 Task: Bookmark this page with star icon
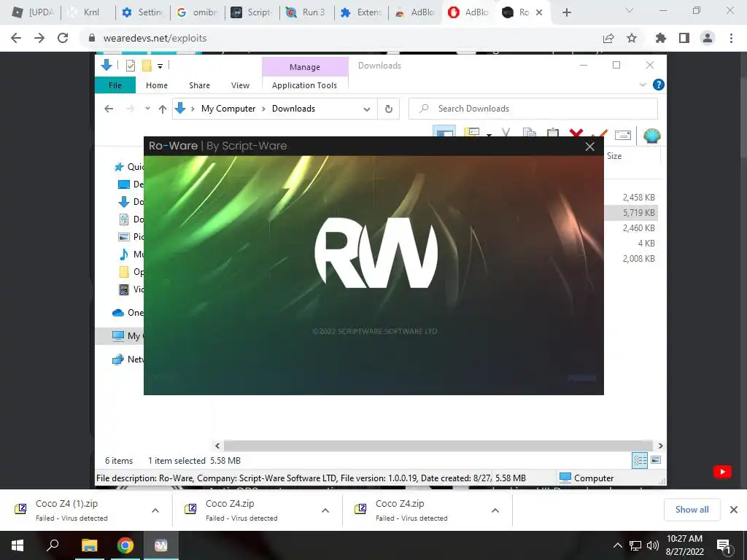coord(632,38)
